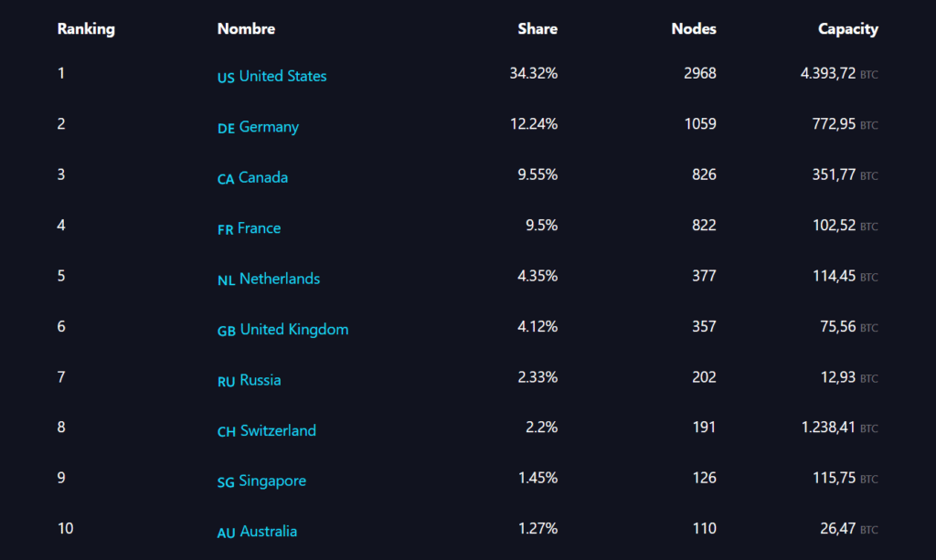Click the Australia country link
Screen dimensions: 936x560
tap(269, 532)
